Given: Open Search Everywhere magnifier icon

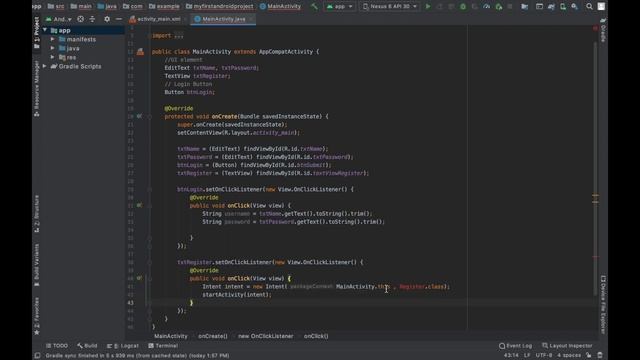Looking at the screenshot, I should pyautogui.click(x=589, y=7).
